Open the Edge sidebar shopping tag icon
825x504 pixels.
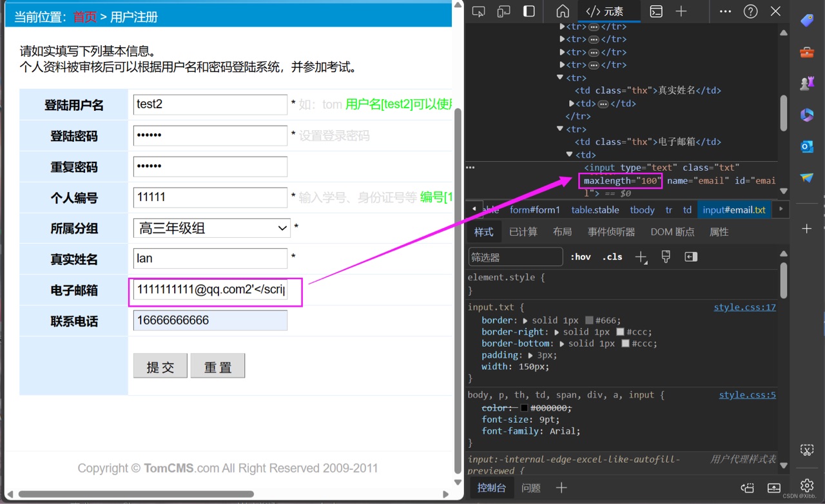tap(807, 21)
